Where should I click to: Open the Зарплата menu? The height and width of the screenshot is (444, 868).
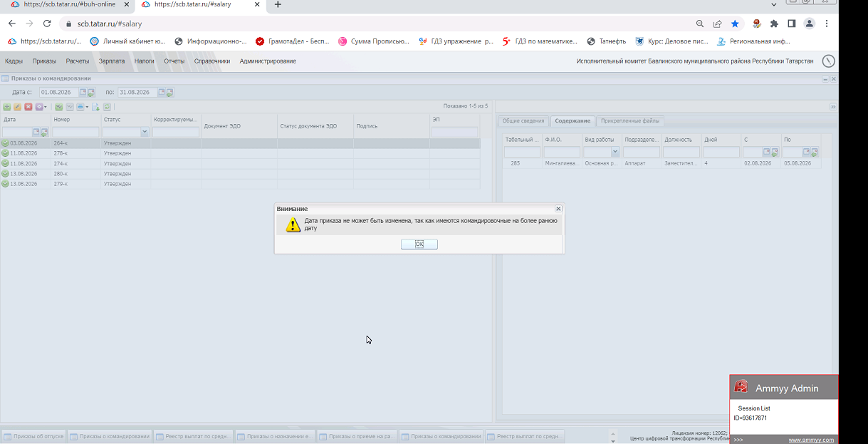[112, 61]
